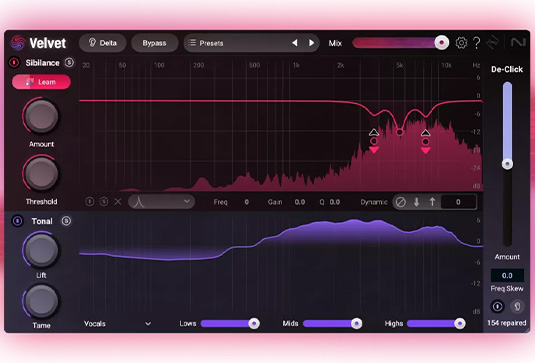The image size is (535, 363).
Task: Select Dynamic downward arrow mode
Action: coord(416,202)
